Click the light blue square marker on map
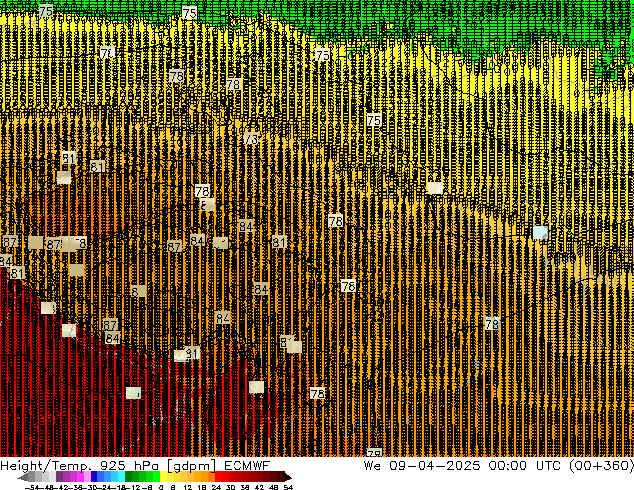The image size is (634, 490). pos(540,232)
